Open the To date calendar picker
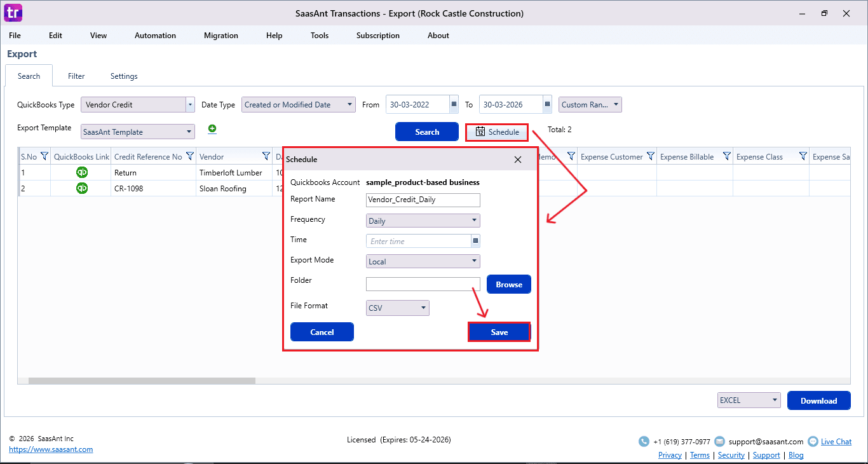 (547, 105)
